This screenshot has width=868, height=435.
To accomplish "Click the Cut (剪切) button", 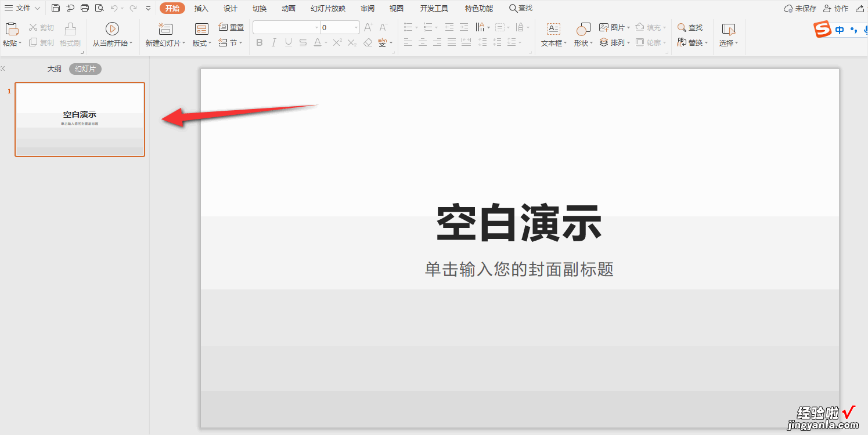I will point(41,27).
